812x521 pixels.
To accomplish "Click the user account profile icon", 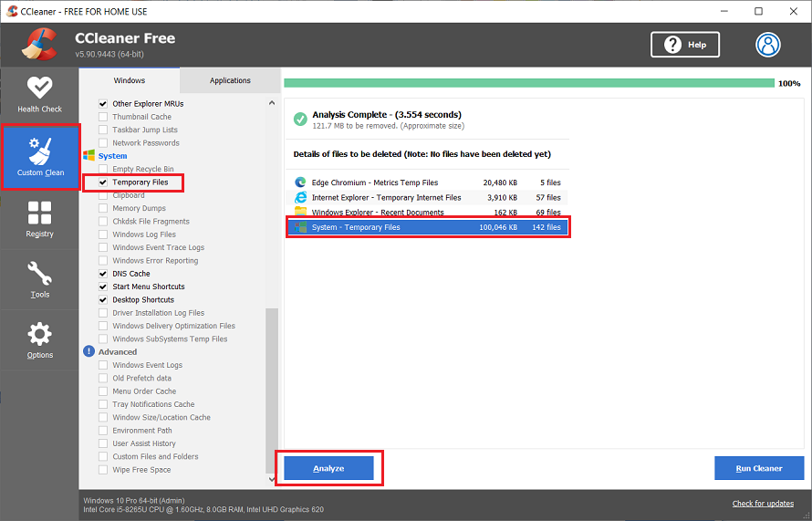I will click(x=768, y=45).
